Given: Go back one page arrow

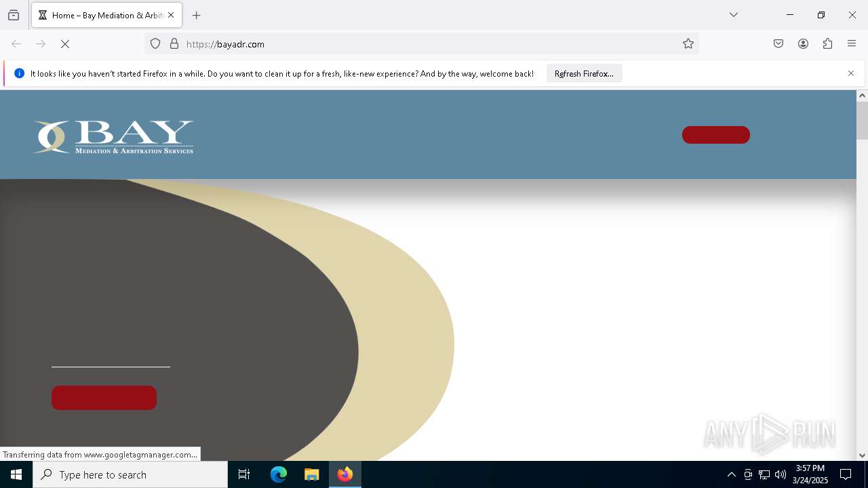Looking at the screenshot, I should click(16, 44).
